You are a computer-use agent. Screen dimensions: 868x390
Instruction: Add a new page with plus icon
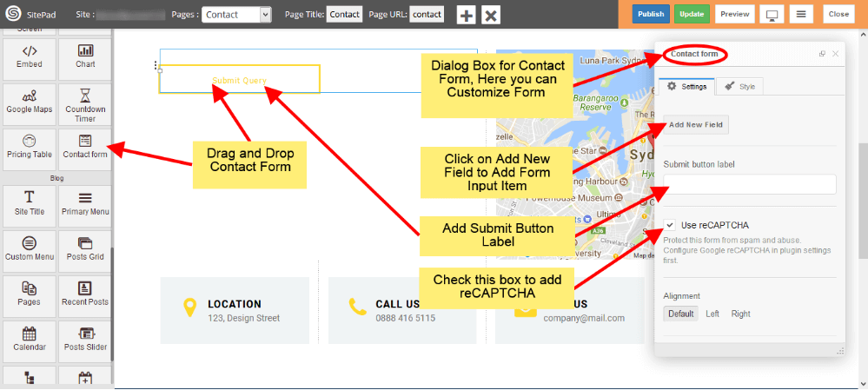click(x=466, y=15)
